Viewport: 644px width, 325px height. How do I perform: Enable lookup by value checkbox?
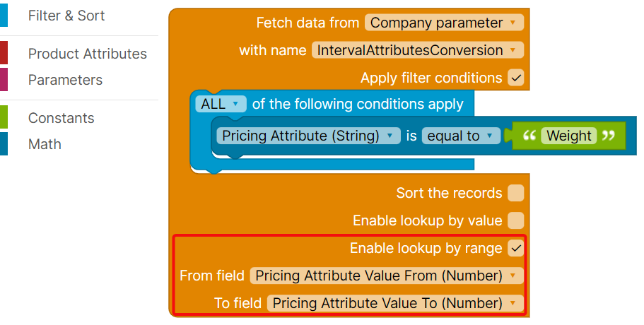point(516,220)
